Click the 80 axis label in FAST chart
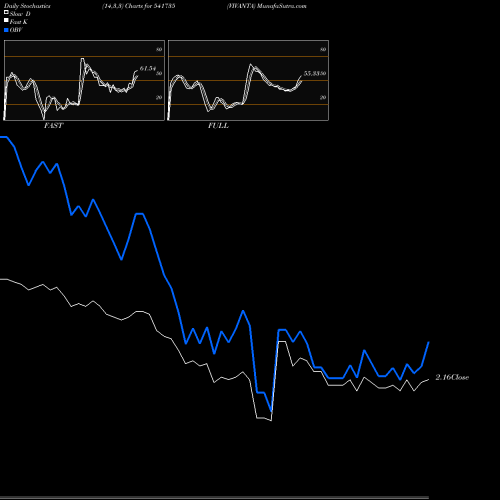 [159, 49]
